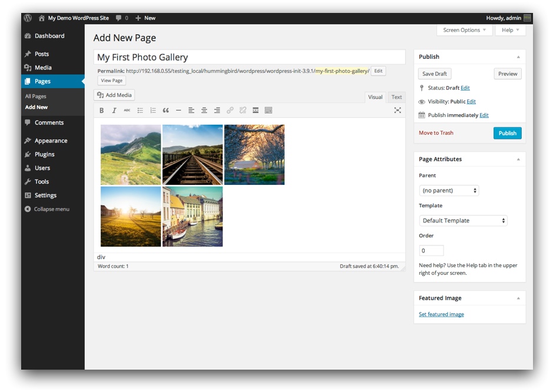Edit the page Visibility setting

tap(471, 101)
